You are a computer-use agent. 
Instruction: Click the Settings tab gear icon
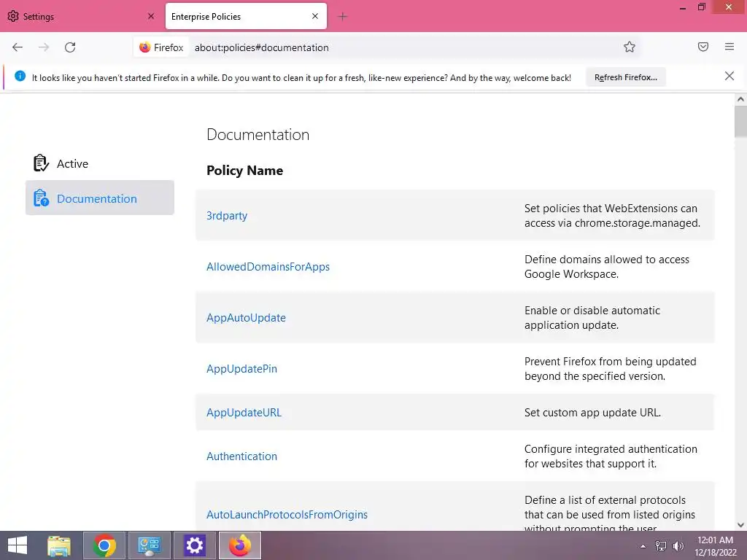point(13,16)
